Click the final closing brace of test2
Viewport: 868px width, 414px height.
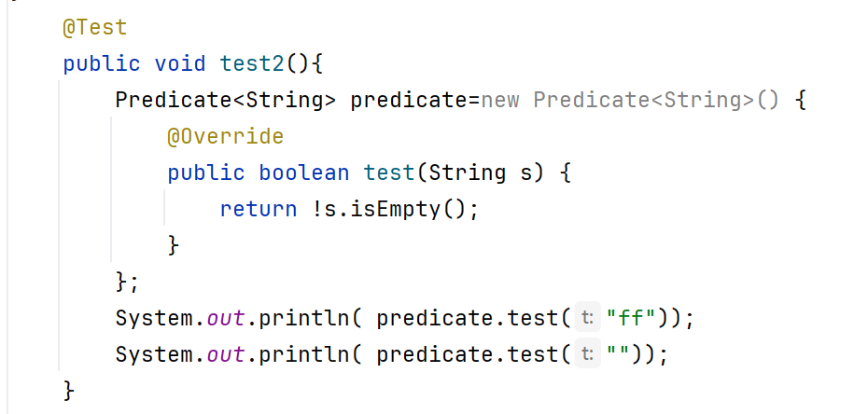click(69, 391)
